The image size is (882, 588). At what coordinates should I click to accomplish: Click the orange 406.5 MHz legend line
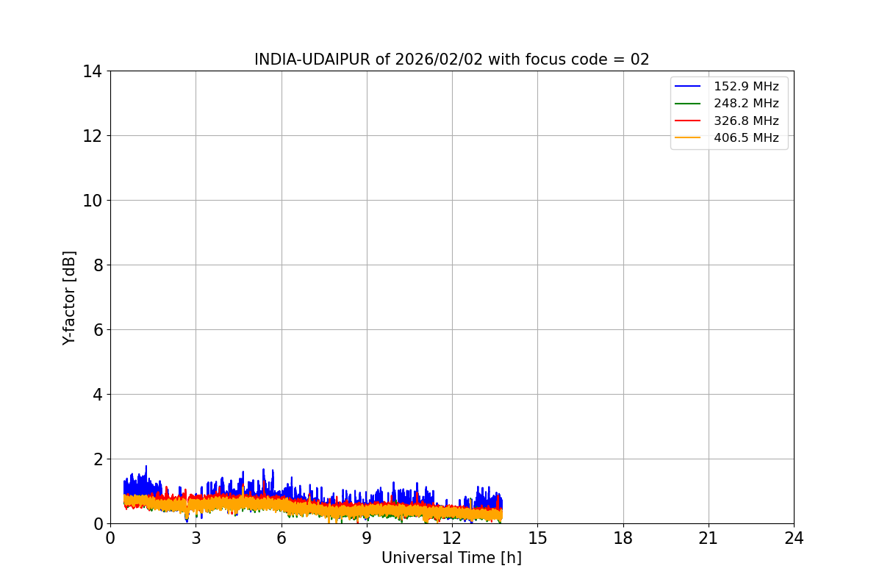pyautogui.click(x=689, y=137)
